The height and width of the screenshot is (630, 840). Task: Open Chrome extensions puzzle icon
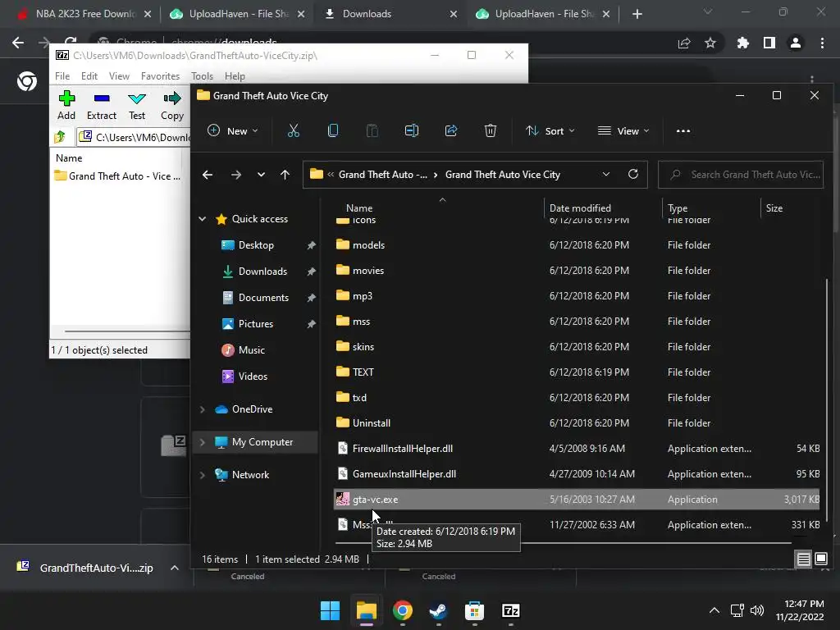coord(742,43)
